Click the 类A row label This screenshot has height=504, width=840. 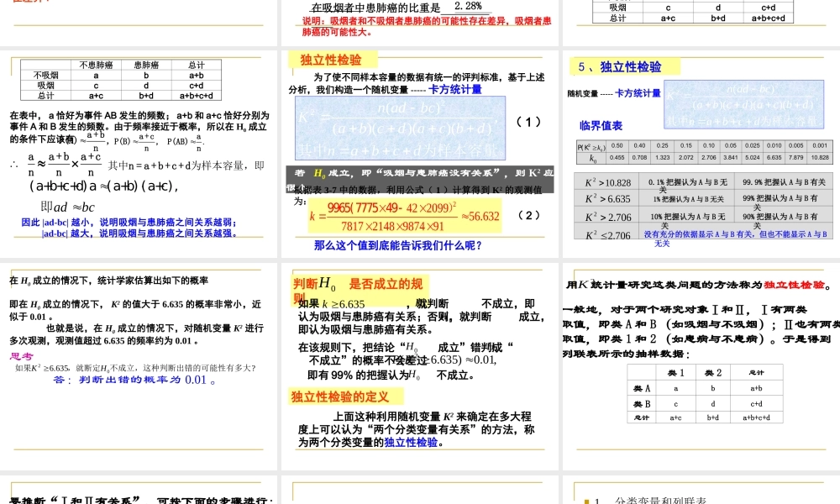(641, 388)
